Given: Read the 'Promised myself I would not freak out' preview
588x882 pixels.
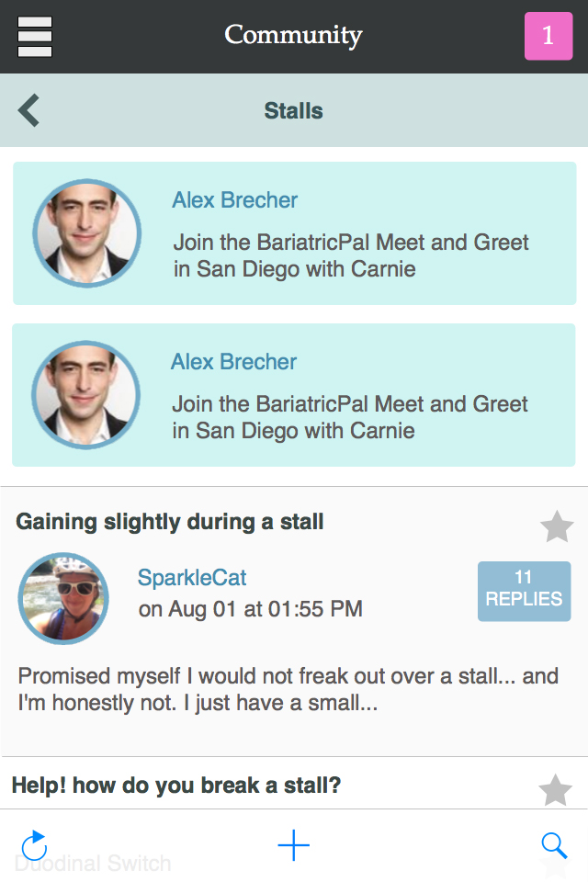Looking at the screenshot, I should (x=288, y=691).
